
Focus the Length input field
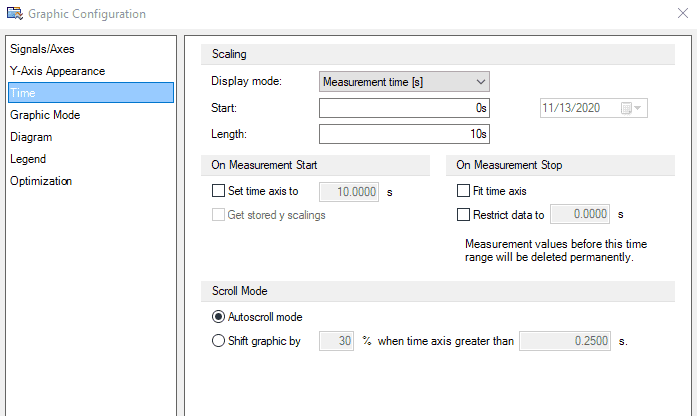[x=403, y=133]
